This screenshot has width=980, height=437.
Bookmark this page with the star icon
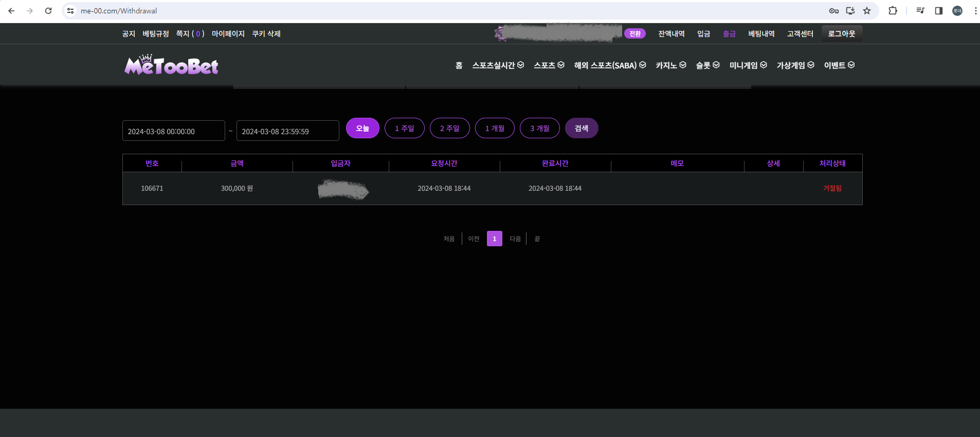pyautogui.click(x=867, y=11)
